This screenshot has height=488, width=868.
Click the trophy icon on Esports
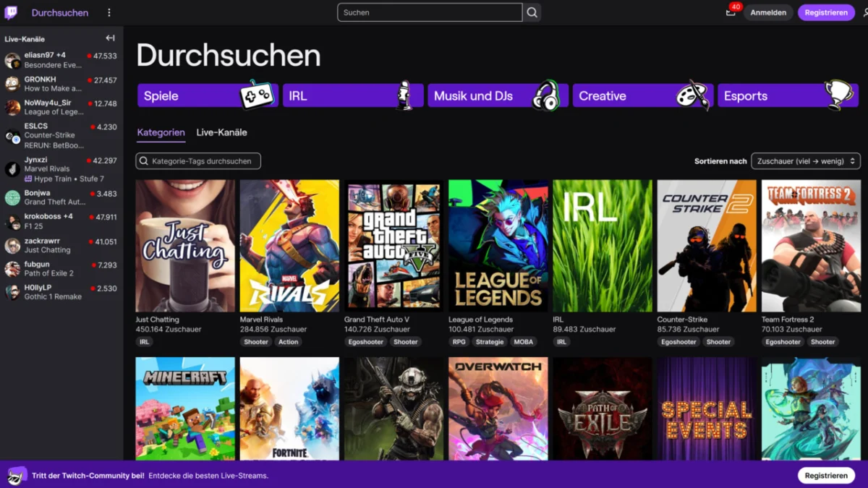[x=839, y=95]
